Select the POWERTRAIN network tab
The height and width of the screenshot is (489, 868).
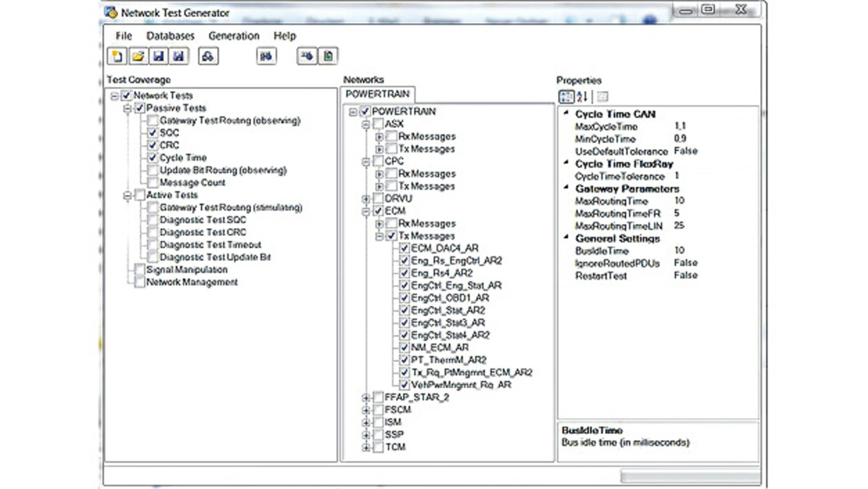click(376, 94)
